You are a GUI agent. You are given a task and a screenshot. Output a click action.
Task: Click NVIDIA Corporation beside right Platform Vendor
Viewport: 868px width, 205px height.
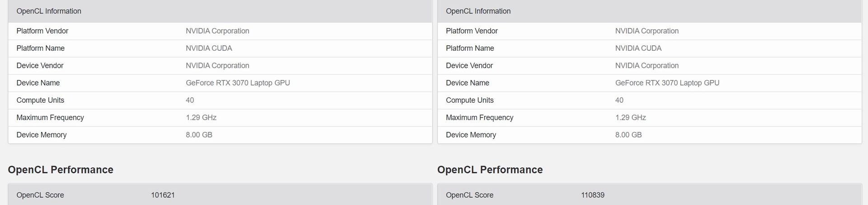tap(646, 31)
